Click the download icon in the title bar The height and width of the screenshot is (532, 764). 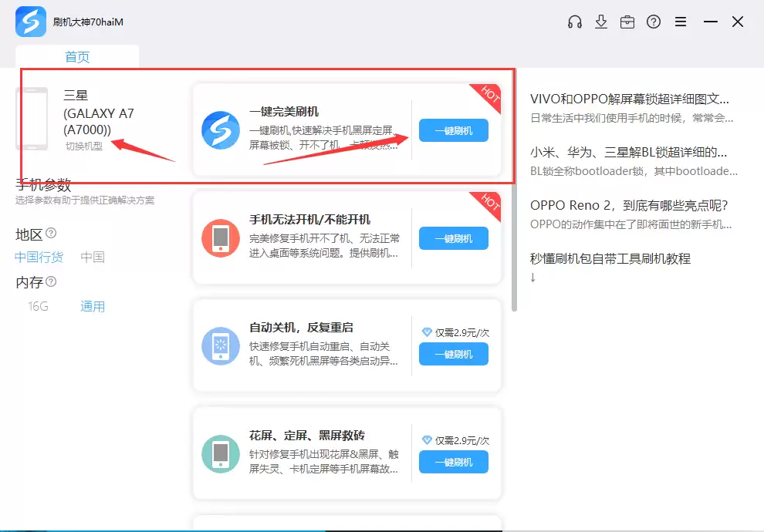[x=601, y=22]
